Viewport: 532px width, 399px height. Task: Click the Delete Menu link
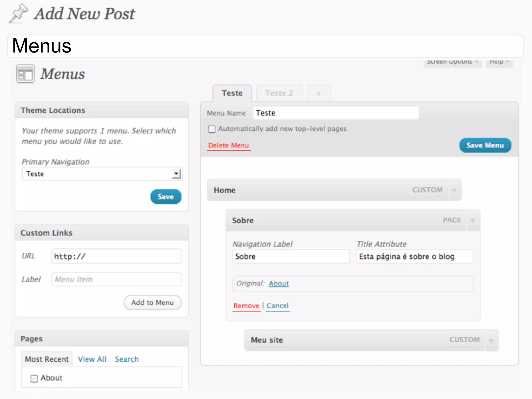[229, 145]
